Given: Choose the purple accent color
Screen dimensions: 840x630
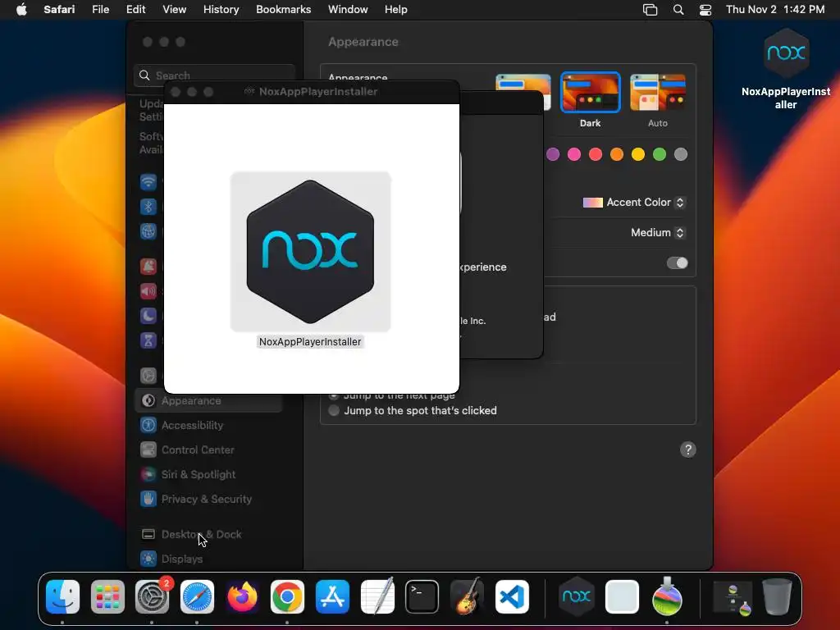Looking at the screenshot, I should pos(553,155).
